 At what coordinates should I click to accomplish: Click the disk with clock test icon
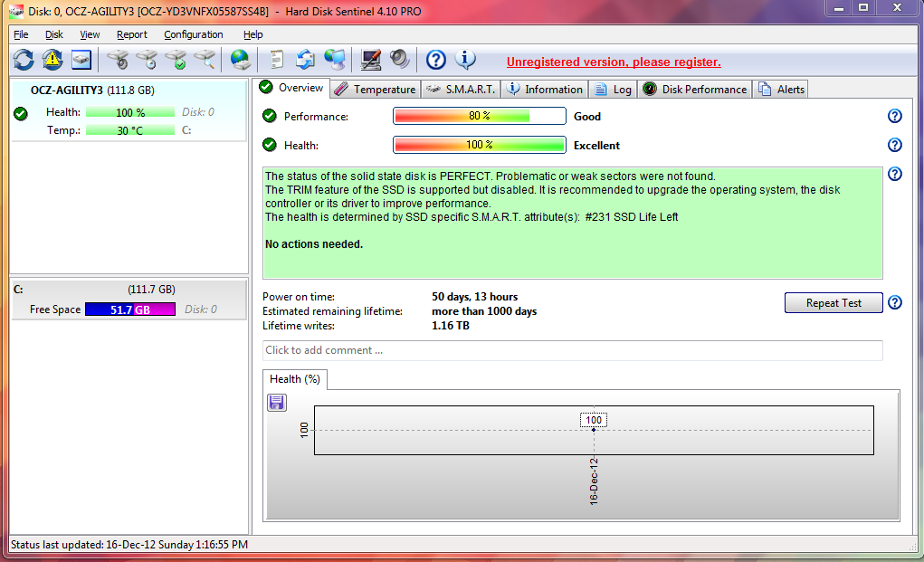click(147, 60)
